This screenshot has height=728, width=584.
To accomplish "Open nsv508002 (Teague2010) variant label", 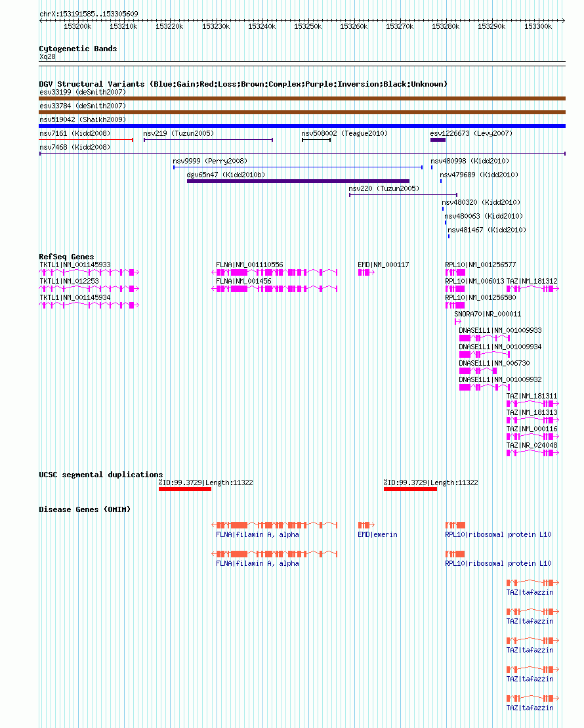I will [x=344, y=133].
